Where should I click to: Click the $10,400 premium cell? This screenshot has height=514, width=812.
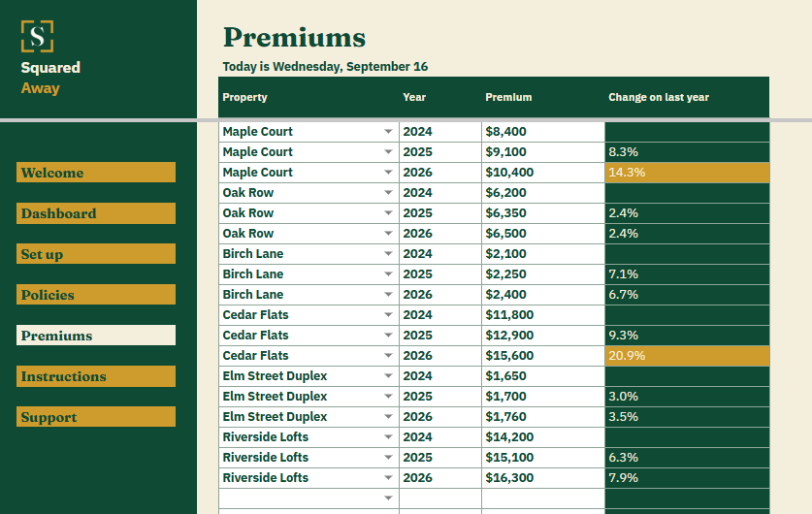[x=543, y=173]
